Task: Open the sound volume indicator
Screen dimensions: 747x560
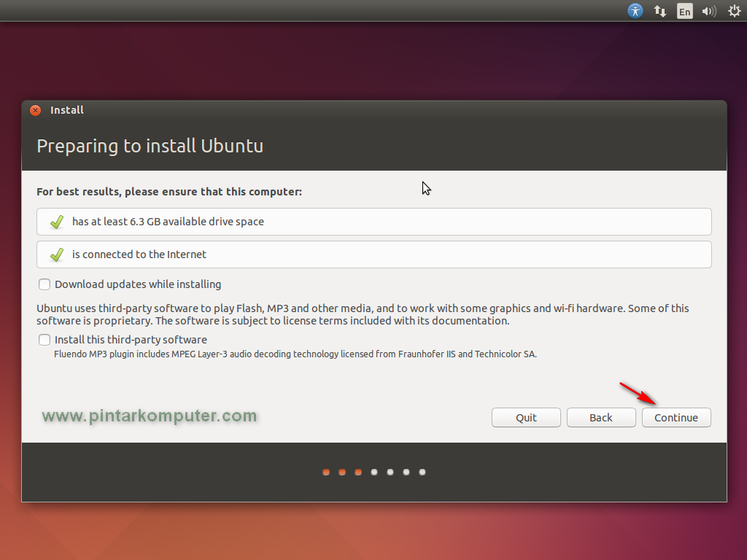Action: coord(709,11)
